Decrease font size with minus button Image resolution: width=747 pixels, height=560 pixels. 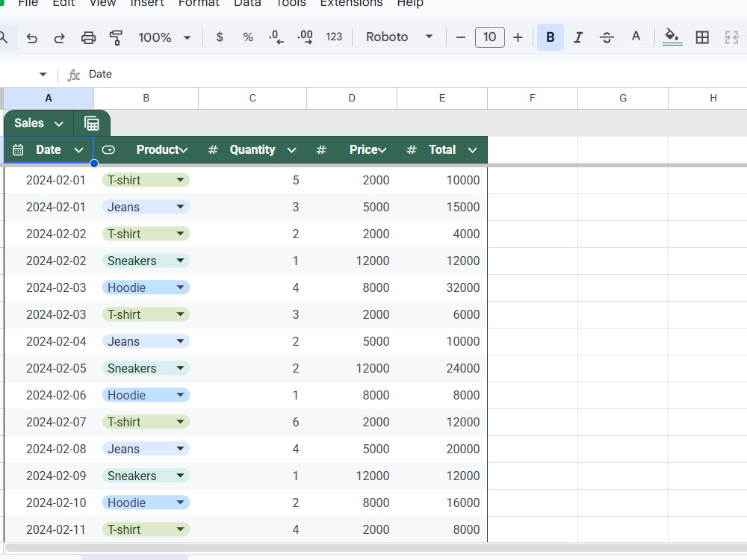click(461, 37)
